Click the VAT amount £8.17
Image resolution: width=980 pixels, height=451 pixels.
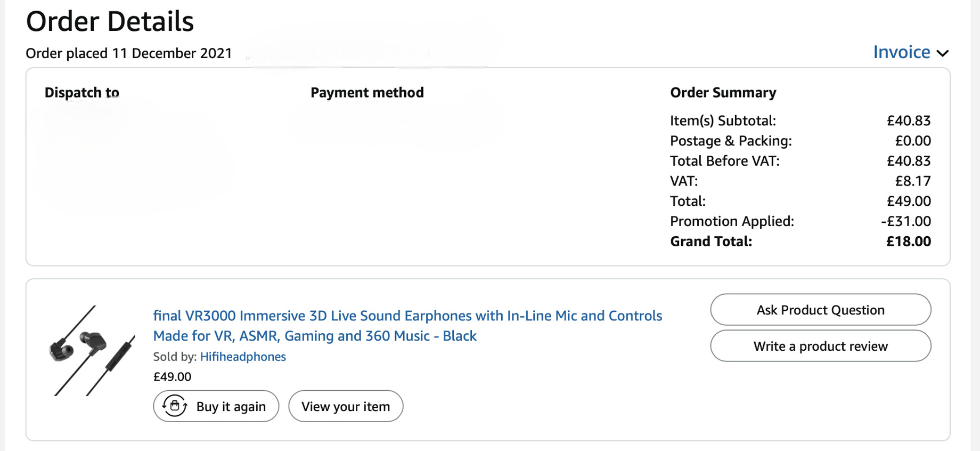pyautogui.click(x=912, y=181)
